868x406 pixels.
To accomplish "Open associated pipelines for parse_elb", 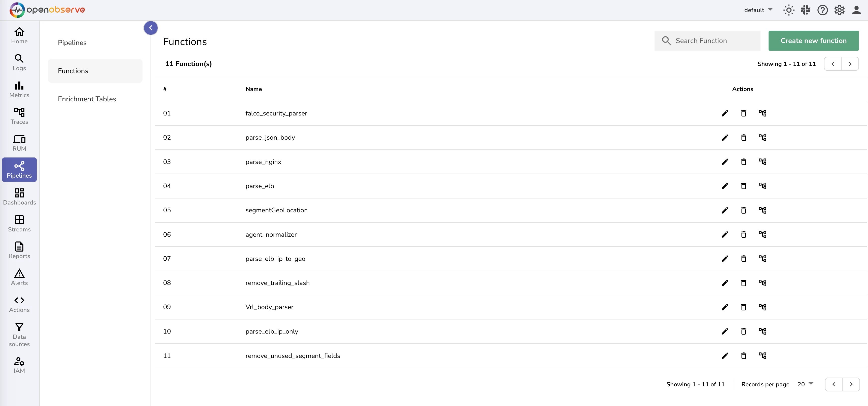I will click(762, 186).
